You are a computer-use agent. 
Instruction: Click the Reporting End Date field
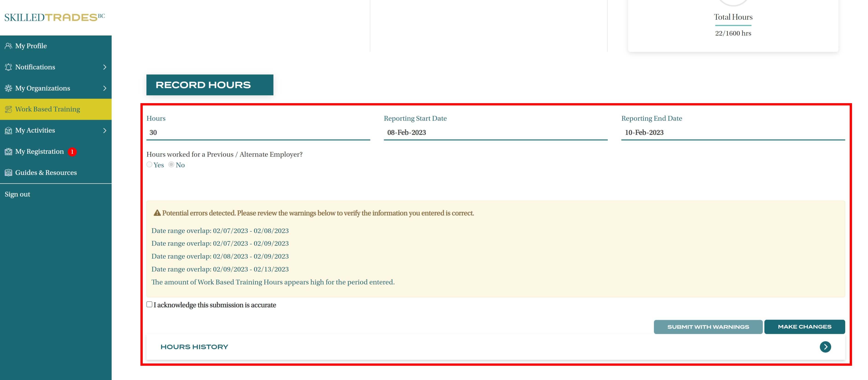[x=733, y=132]
